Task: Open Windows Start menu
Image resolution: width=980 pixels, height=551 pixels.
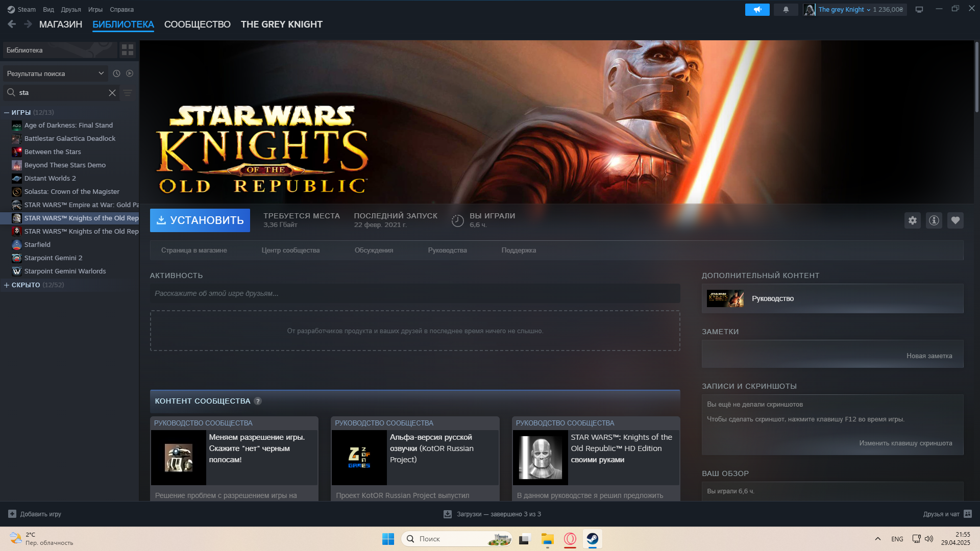Action: pos(388,539)
